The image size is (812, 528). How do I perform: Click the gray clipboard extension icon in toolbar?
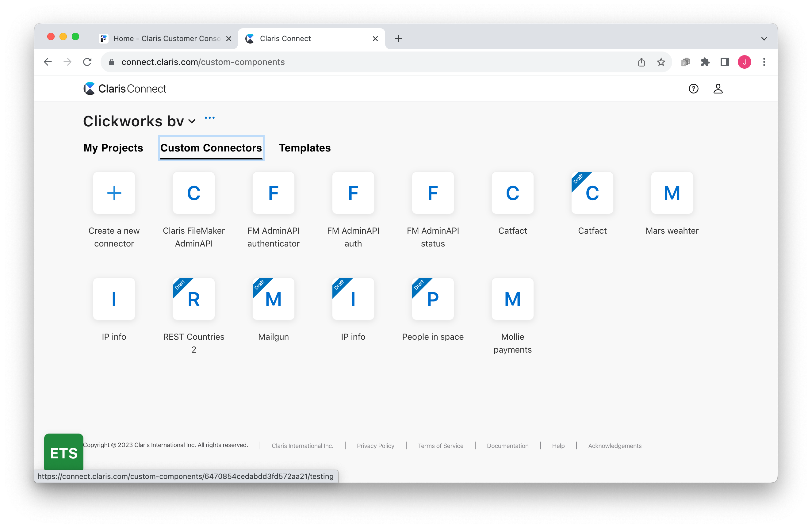point(685,62)
